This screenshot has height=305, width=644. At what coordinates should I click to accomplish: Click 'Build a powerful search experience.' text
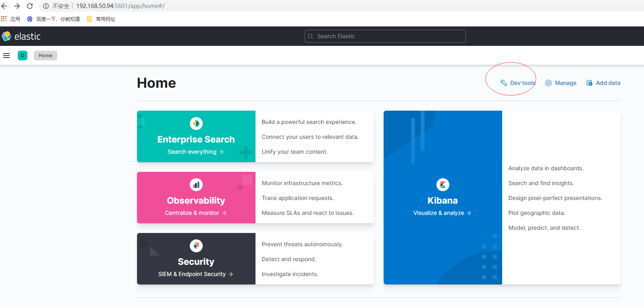point(309,122)
